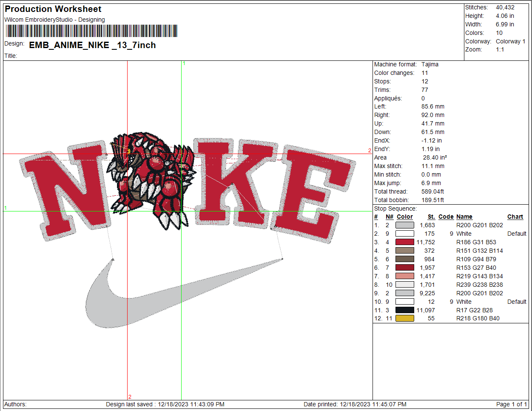
Task: Click the Chart column header
Action: (x=515, y=217)
